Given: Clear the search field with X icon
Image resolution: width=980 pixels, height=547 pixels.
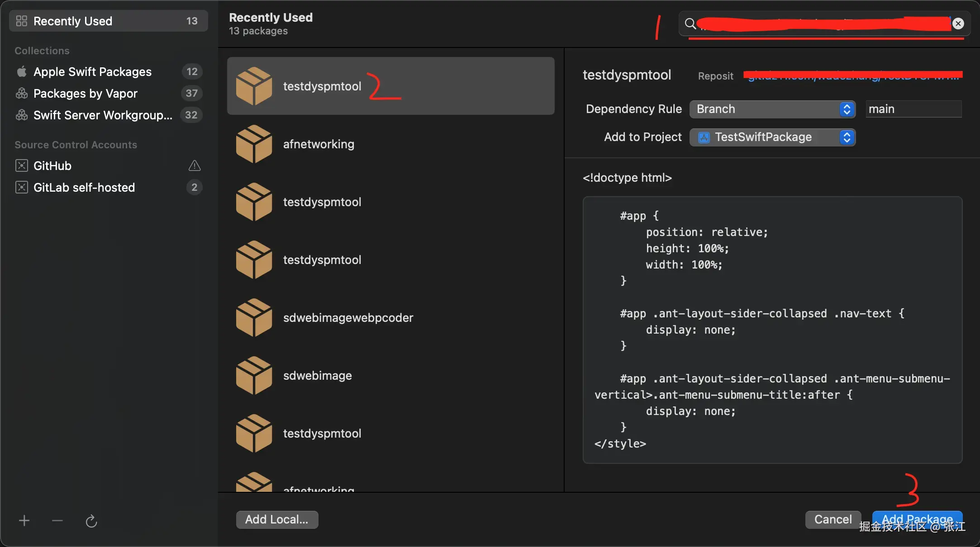Looking at the screenshot, I should [x=958, y=24].
